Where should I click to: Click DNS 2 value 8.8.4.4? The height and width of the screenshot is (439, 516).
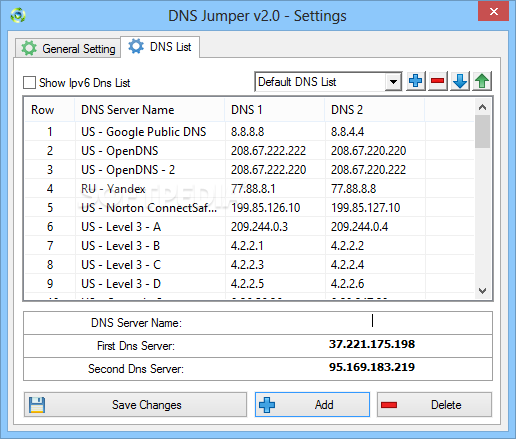(x=347, y=132)
